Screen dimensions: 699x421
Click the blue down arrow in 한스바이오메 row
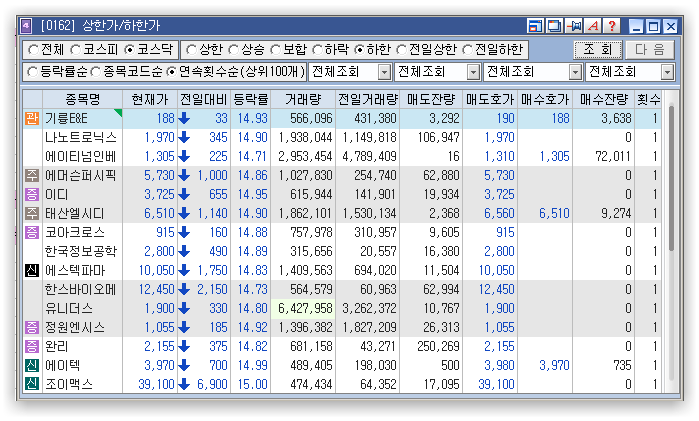pos(184,289)
